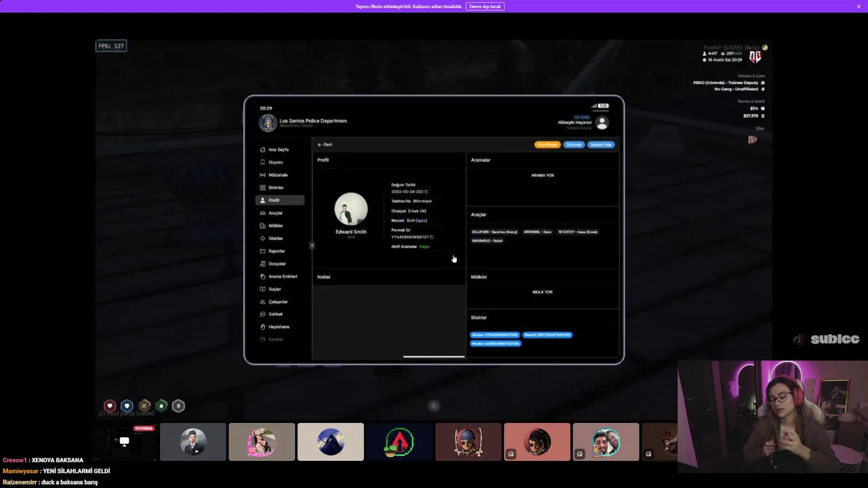868x488 pixels.
Task: Open Mülkler properties building icon
Action: [262, 226]
